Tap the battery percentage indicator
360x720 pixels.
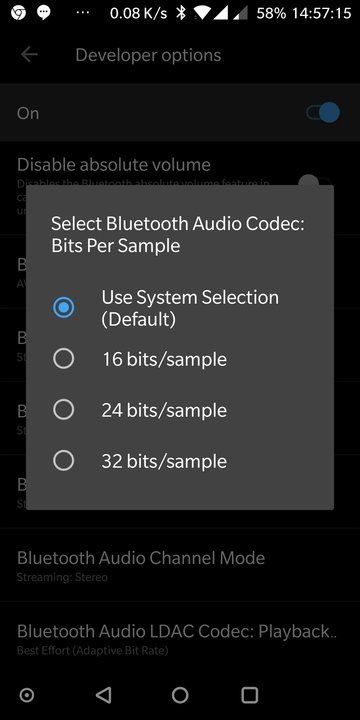pyautogui.click(x=271, y=13)
